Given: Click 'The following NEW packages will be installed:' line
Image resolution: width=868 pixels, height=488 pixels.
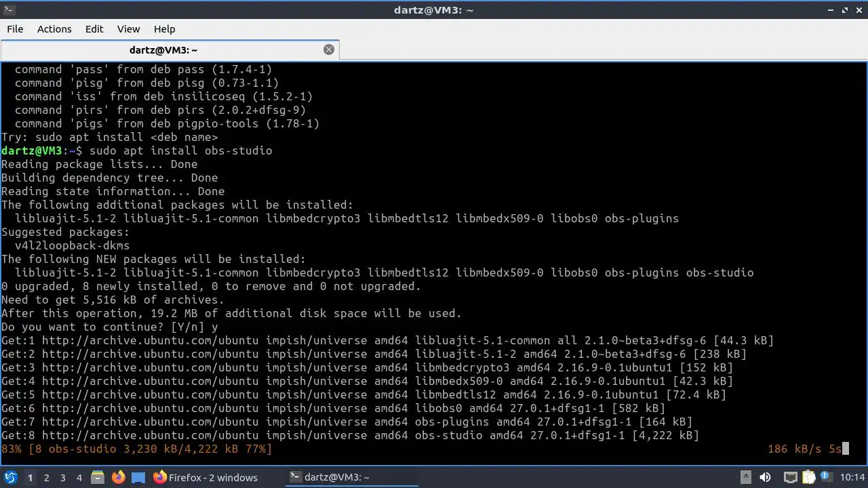Looking at the screenshot, I should (153, 259).
